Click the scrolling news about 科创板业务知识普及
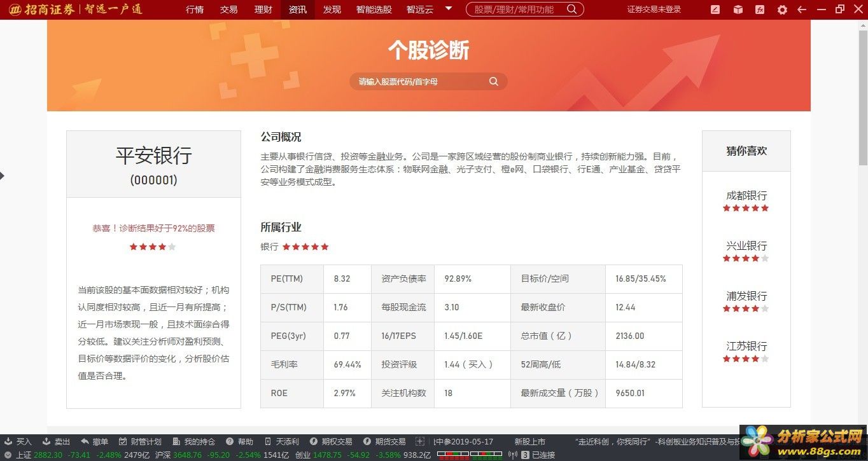The image size is (868, 461). [656, 441]
